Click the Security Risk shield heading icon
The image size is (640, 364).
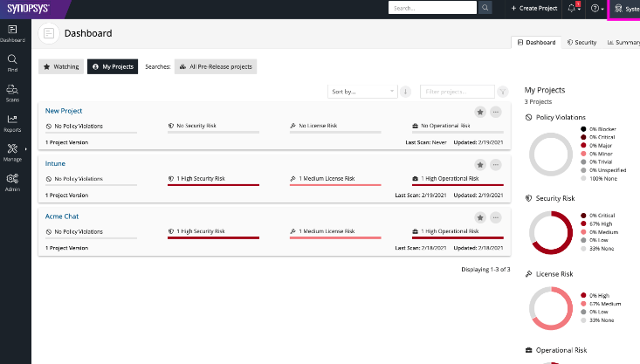tap(528, 198)
